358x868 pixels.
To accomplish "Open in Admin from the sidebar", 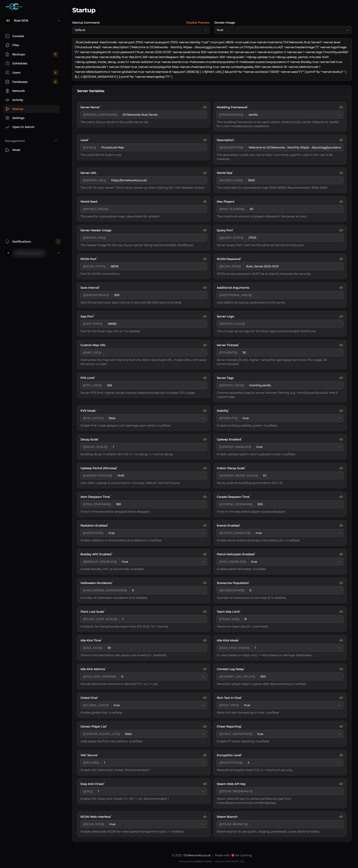I will click(23, 127).
